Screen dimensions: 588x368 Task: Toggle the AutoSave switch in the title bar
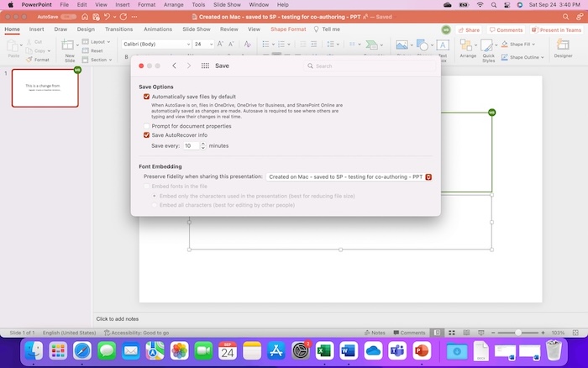click(x=69, y=17)
